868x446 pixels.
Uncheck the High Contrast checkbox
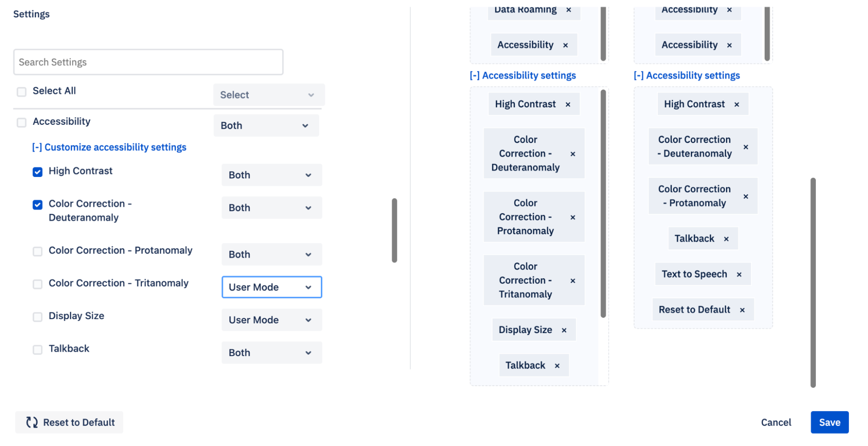[x=37, y=172]
